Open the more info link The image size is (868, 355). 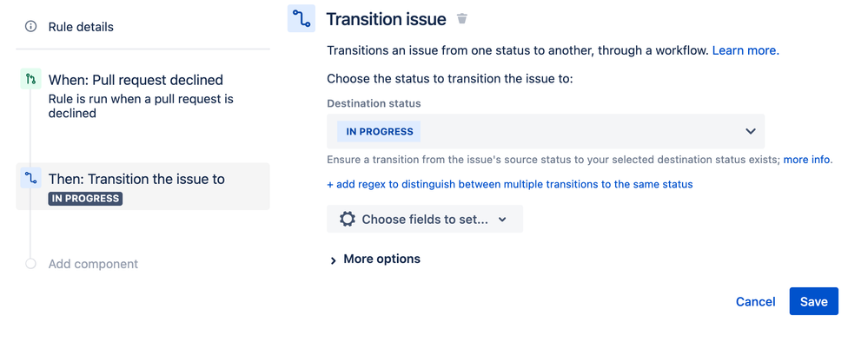coord(806,160)
